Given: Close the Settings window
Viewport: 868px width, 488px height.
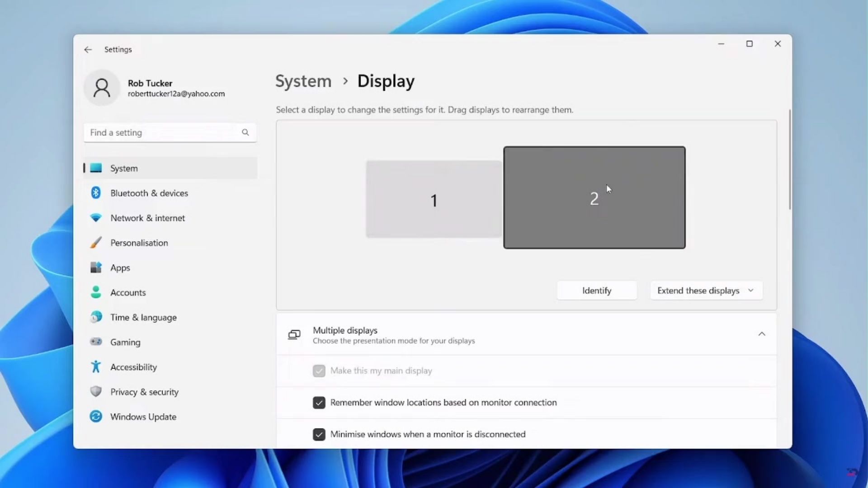Looking at the screenshot, I should [x=778, y=44].
